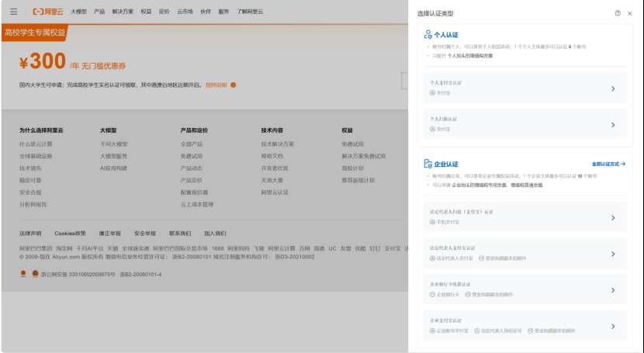Click 推荐返现计划 footer link

coord(358,180)
